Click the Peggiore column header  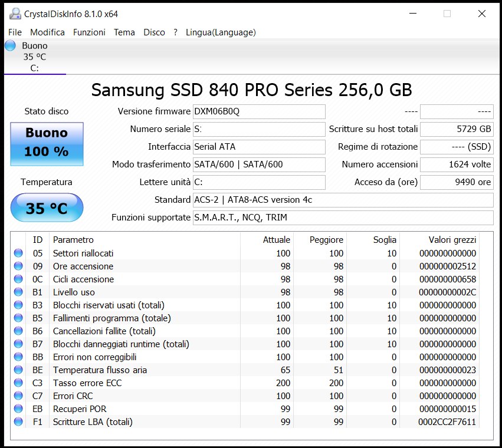pos(320,240)
